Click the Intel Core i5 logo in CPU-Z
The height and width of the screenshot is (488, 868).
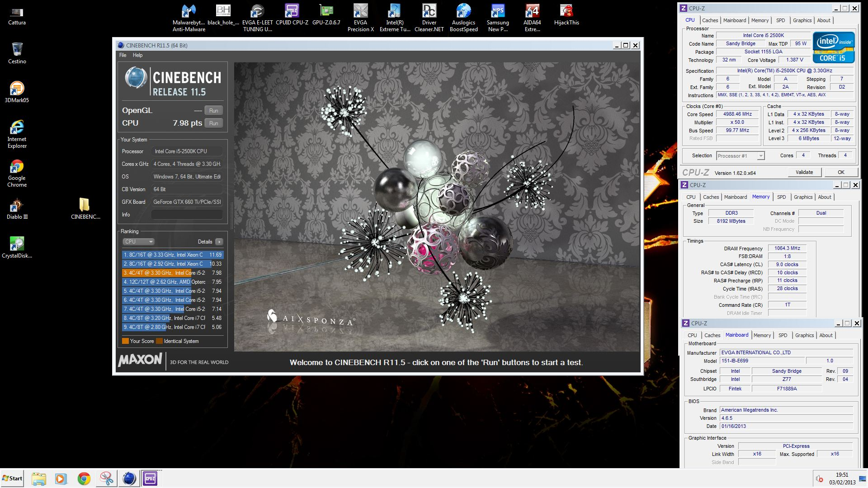click(x=834, y=47)
